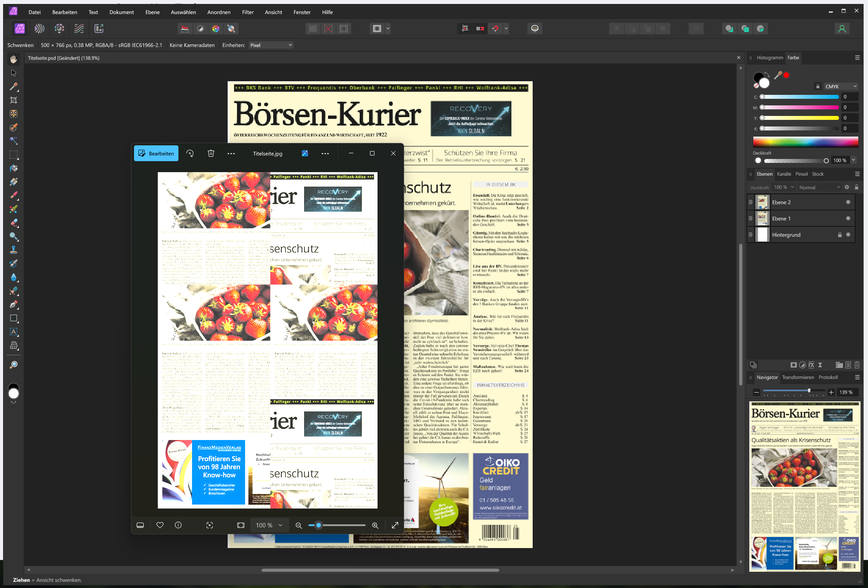This screenshot has width=868, height=588.
Task: Open the Ebene menu
Action: [x=153, y=12]
